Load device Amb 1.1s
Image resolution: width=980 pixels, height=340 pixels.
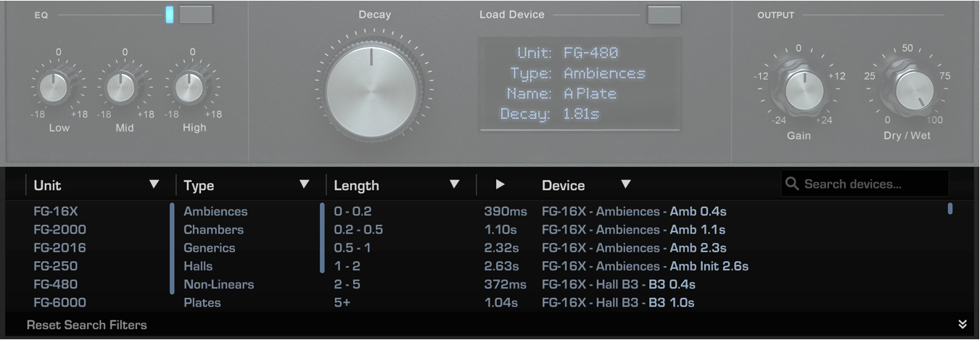click(633, 230)
